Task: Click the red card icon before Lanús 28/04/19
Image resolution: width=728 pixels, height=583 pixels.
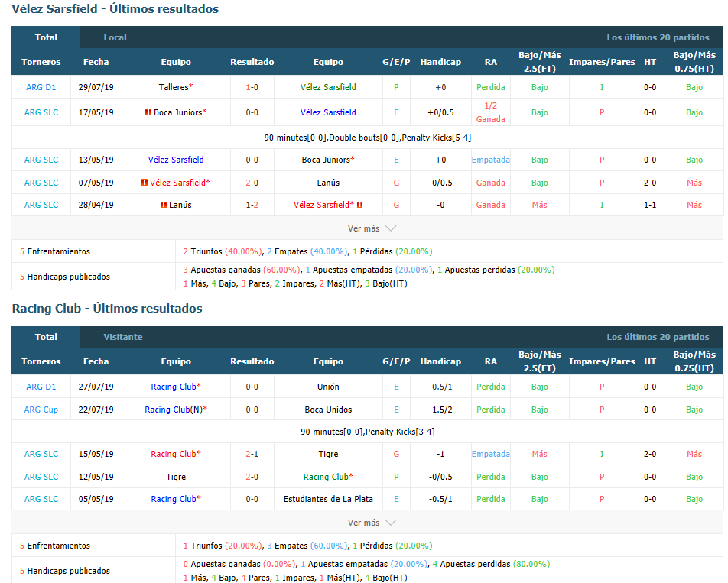Action: [164, 205]
